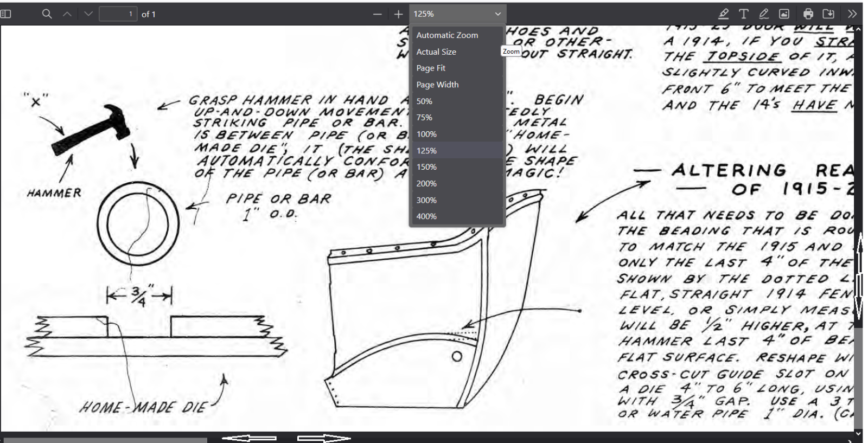This screenshot has height=443, width=868.
Task: Select Page Width zoom option
Action: pyautogui.click(x=437, y=85)
